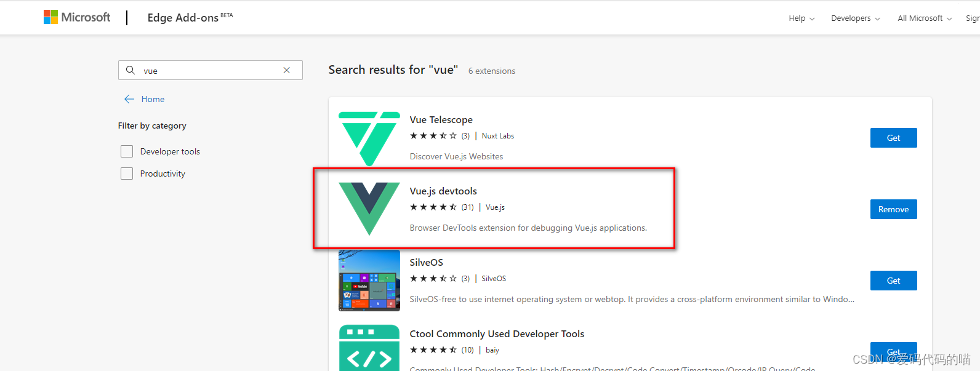This screenshot has width=980, height=371.
Task: Click the Microsoft logo
Action: click(x=77, y=17)
